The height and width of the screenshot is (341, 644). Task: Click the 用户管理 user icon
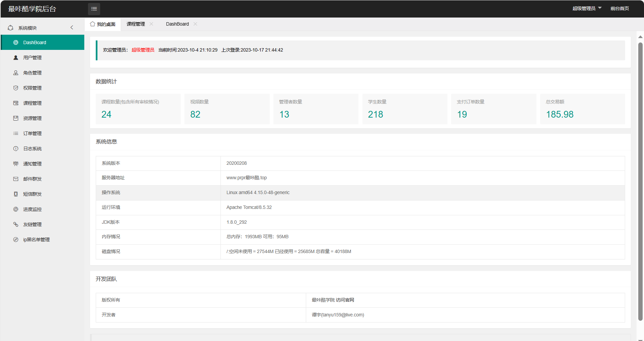[16, 58]
